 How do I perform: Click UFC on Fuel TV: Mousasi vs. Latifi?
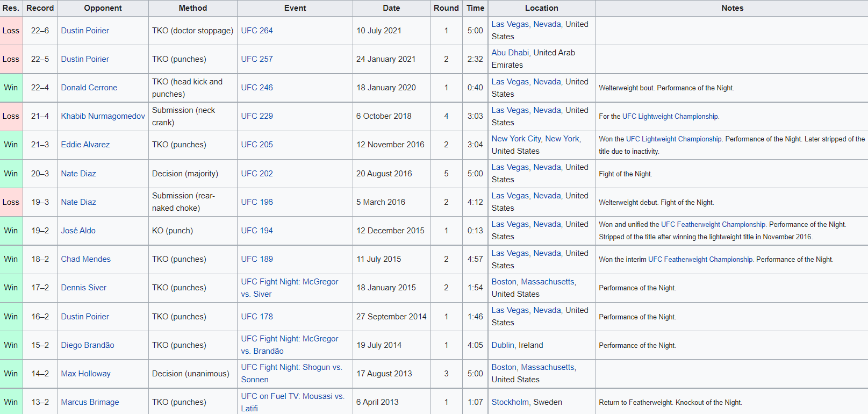[292, 396]
